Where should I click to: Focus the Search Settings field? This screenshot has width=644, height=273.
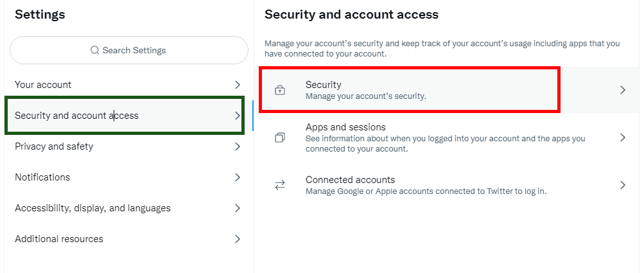point(129,50)
